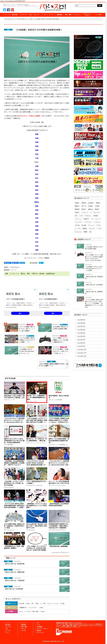
Task: Open the 国内ニュース breadcrumb link
Action: [25, 19]
